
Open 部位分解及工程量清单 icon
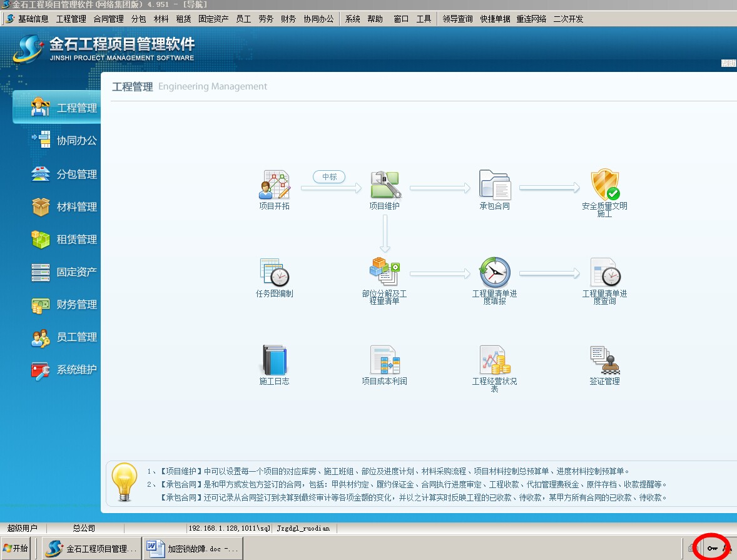tap(385, 273)
